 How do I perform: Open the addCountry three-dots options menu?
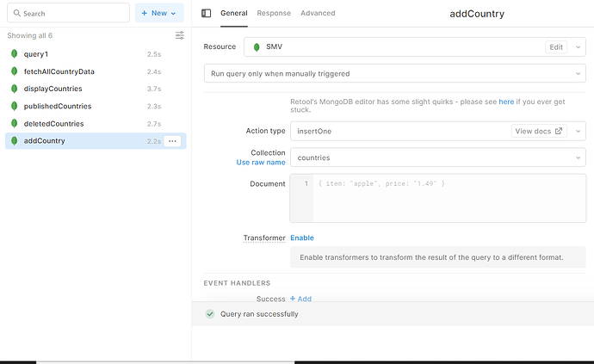(172, 141)
